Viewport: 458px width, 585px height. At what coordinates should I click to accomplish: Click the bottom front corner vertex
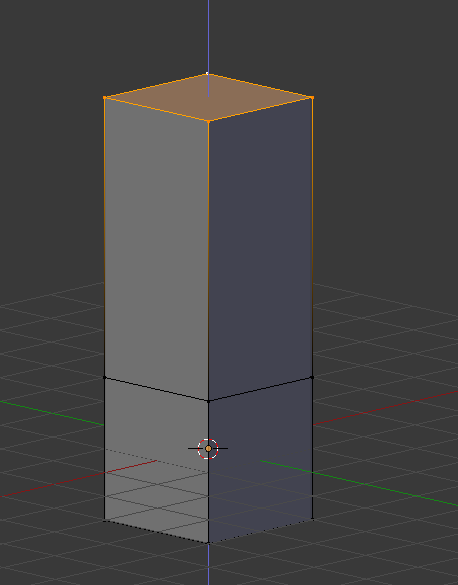(x=208, y=543)
